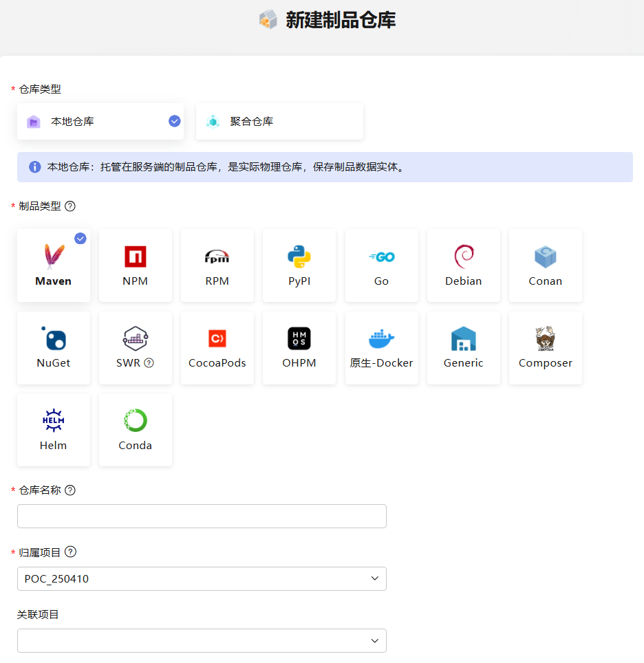Click the Composer label text

546,363
